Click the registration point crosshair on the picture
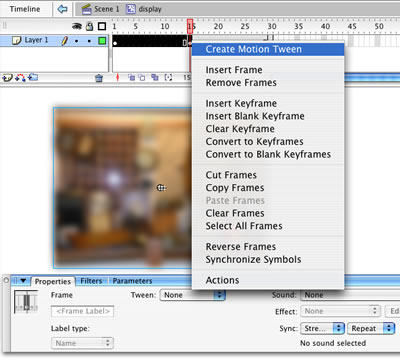Viewport: 400px width, 361px height. [161, 188]
